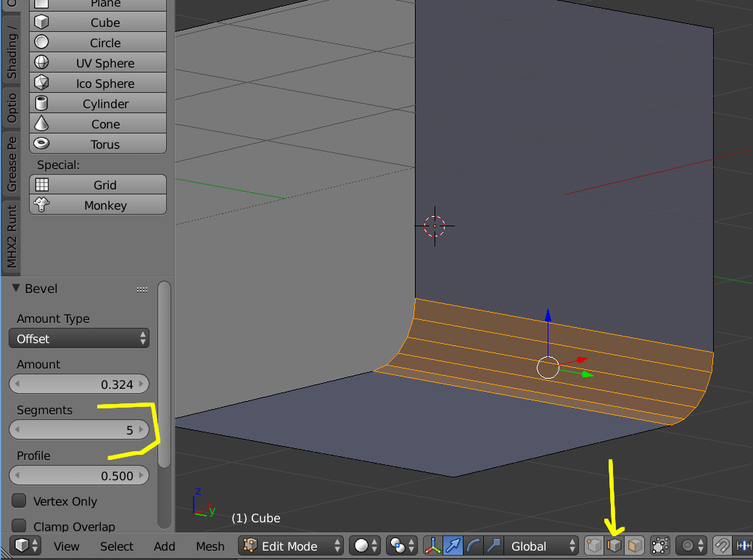This screenshot has height=560, width=753.
Task: Collapse the Bevel operator panel
Action: coord(16,288)
